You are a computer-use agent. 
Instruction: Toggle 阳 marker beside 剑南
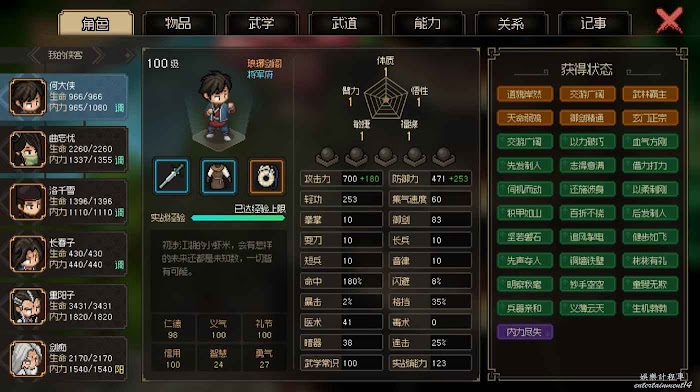pos(120,369)
